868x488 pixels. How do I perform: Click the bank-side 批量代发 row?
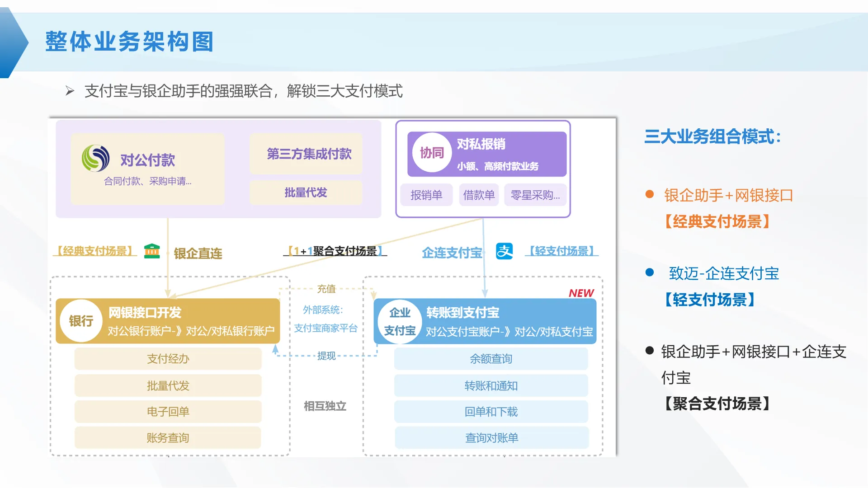pos(168,385)
